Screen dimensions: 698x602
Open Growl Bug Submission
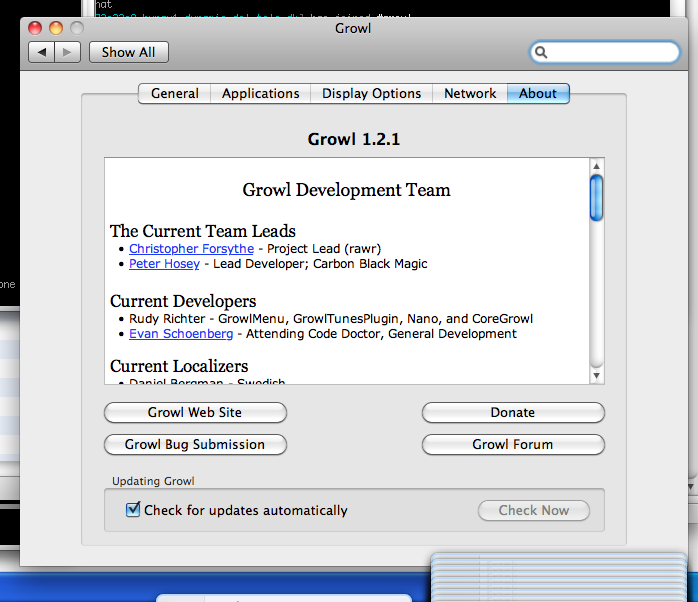[195, 444]
